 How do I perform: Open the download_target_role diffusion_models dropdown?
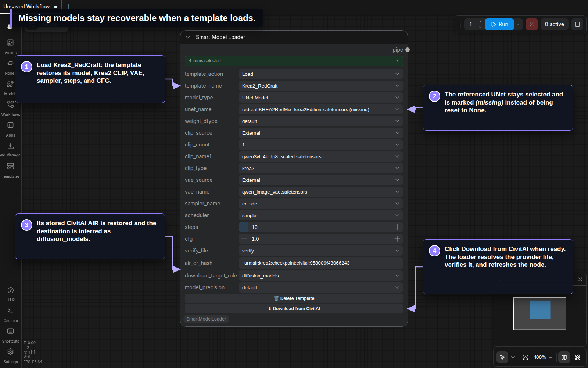[321, 276]
